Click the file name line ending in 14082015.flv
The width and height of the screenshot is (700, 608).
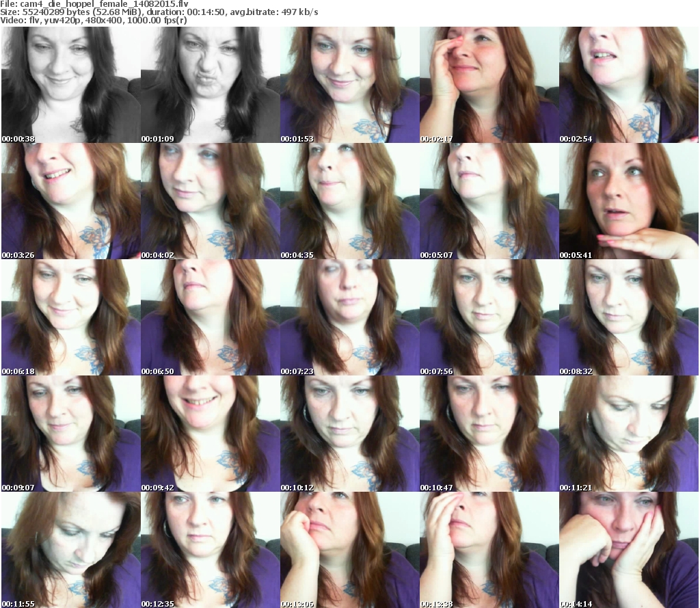point(94,4)
